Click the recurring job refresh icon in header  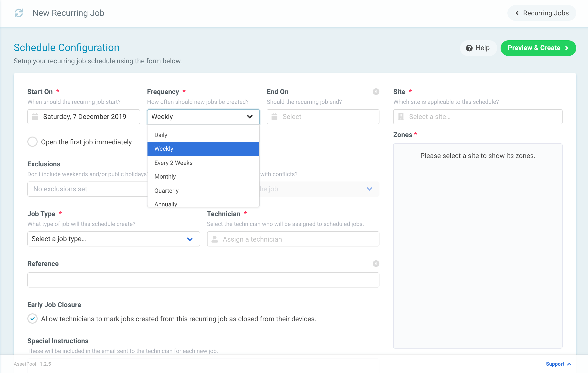click(x=19, y=13)
